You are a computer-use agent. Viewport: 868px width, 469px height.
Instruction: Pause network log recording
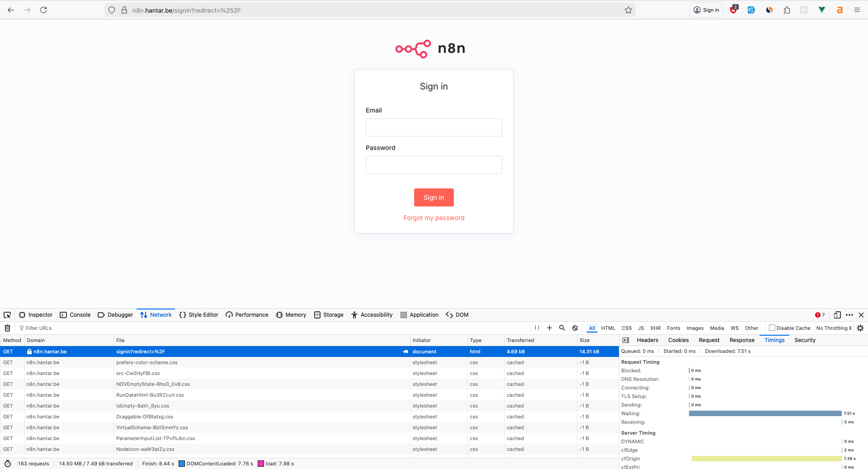click(x=537, y=328)
